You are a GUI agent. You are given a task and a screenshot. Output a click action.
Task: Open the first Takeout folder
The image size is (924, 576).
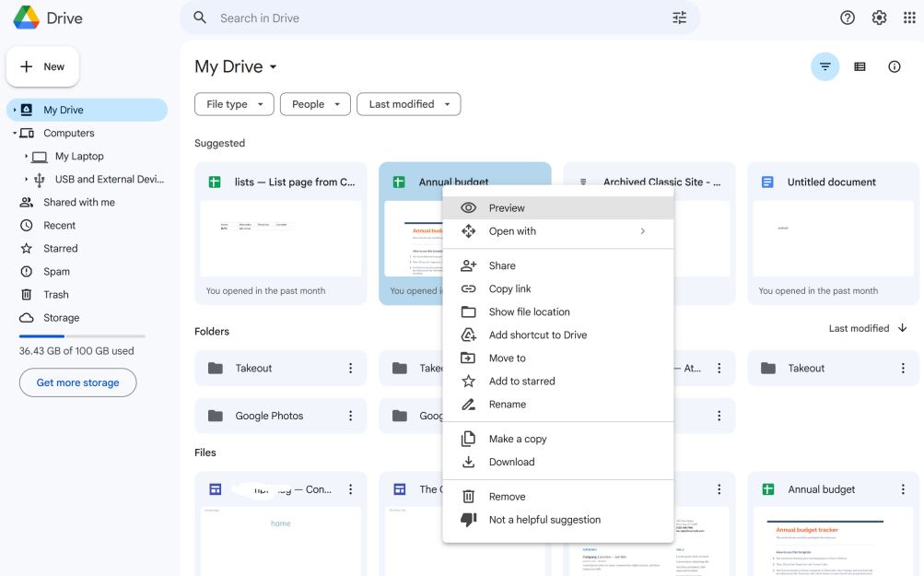(280, 368)
